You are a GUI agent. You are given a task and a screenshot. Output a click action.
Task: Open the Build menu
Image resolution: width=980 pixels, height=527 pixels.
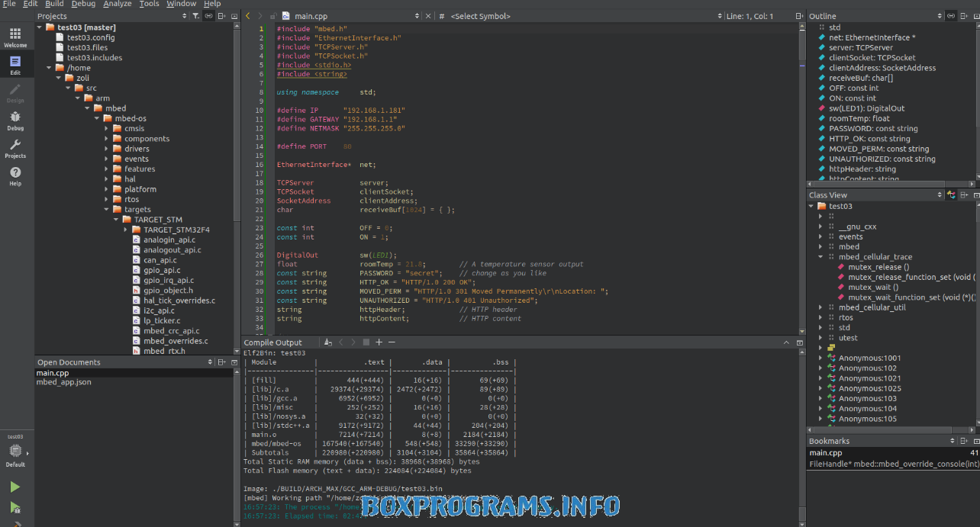coord(54,4)
